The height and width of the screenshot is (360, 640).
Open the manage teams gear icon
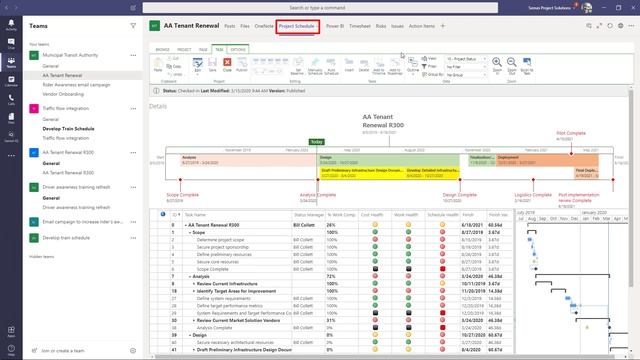pyautogui.click(x=133, y=351)
